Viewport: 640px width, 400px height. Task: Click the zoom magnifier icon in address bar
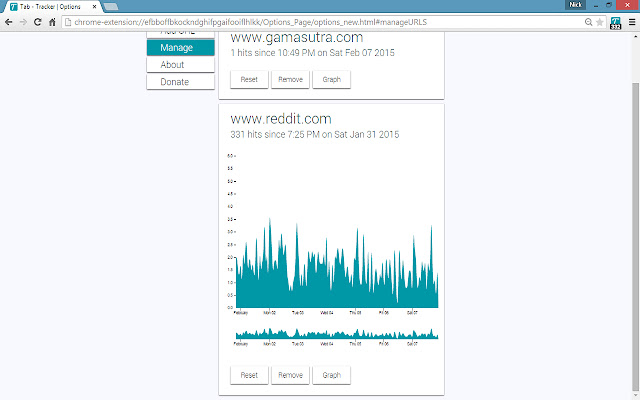[588, 22]
